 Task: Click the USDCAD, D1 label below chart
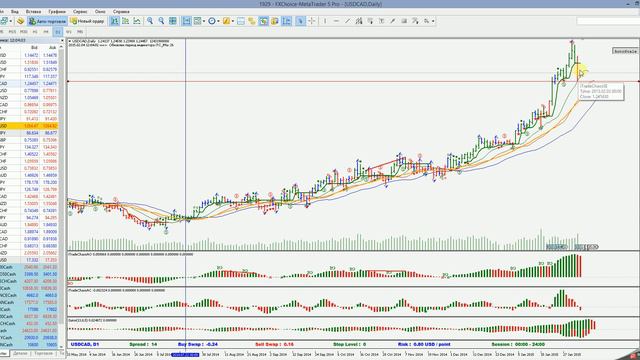tap(85, 344)
